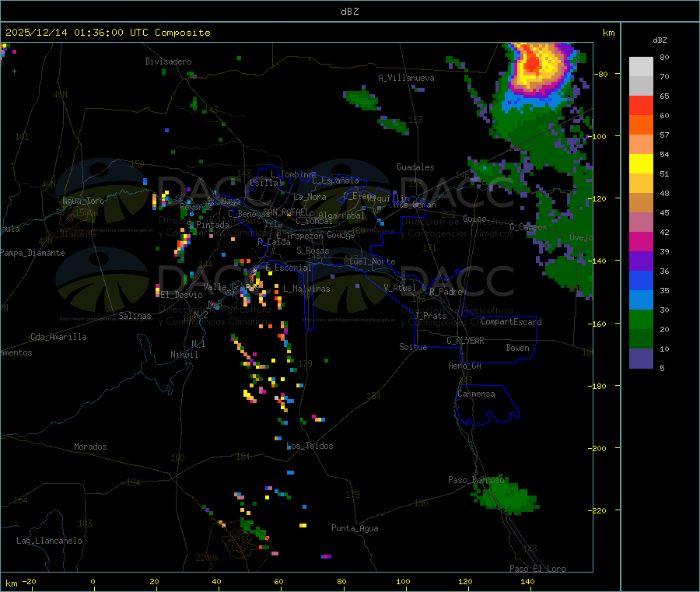Image resolution: width=700 pixels, height=592 pixels.
Task: Click the 'Lag.Llancanelo' map label
Action: pos(50,541)
